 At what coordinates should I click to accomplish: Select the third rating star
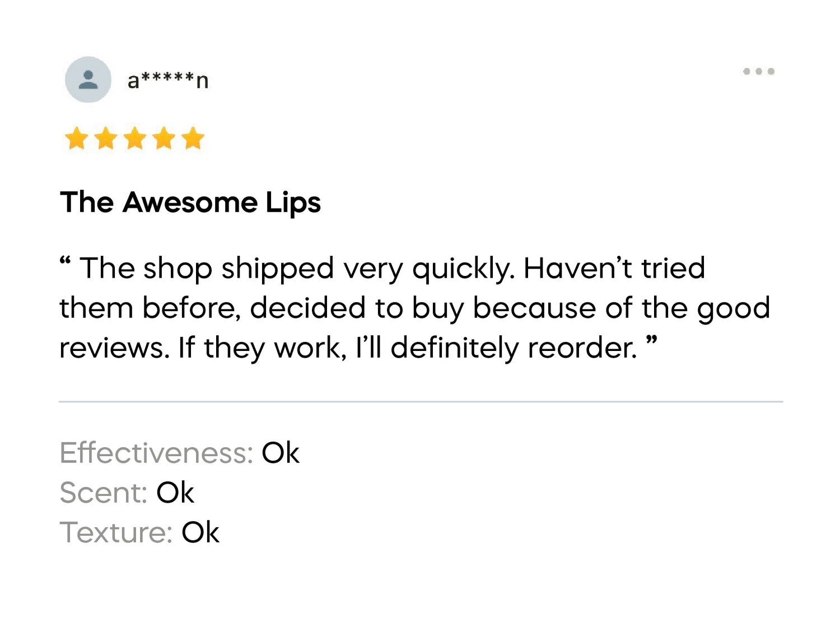(x=135, y=138)
